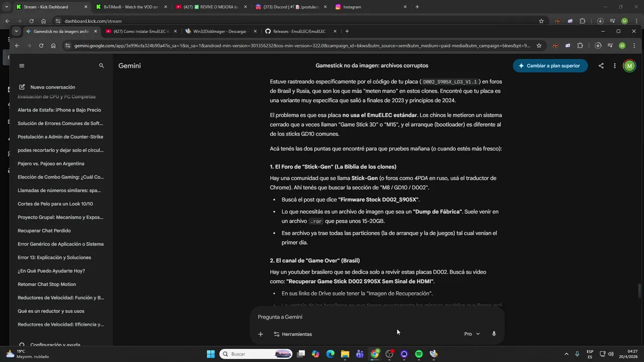Open the Google account avatar in Gemini

click(629, 66)
